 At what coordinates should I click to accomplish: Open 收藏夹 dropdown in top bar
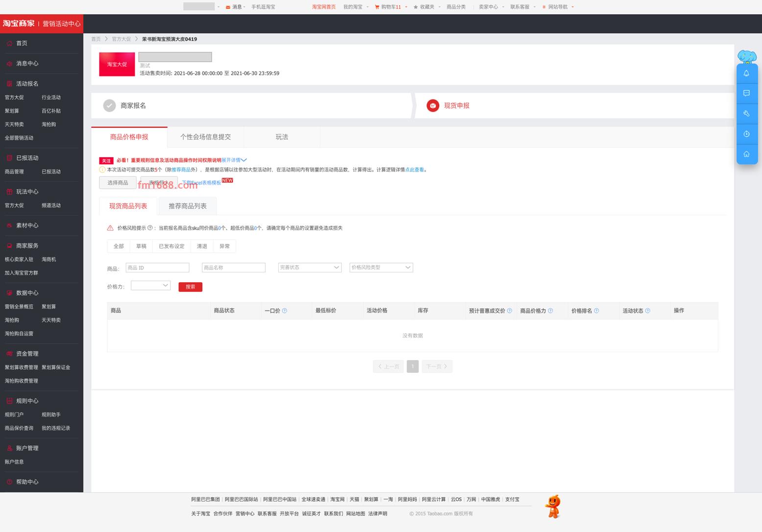(x=427, y=7)
